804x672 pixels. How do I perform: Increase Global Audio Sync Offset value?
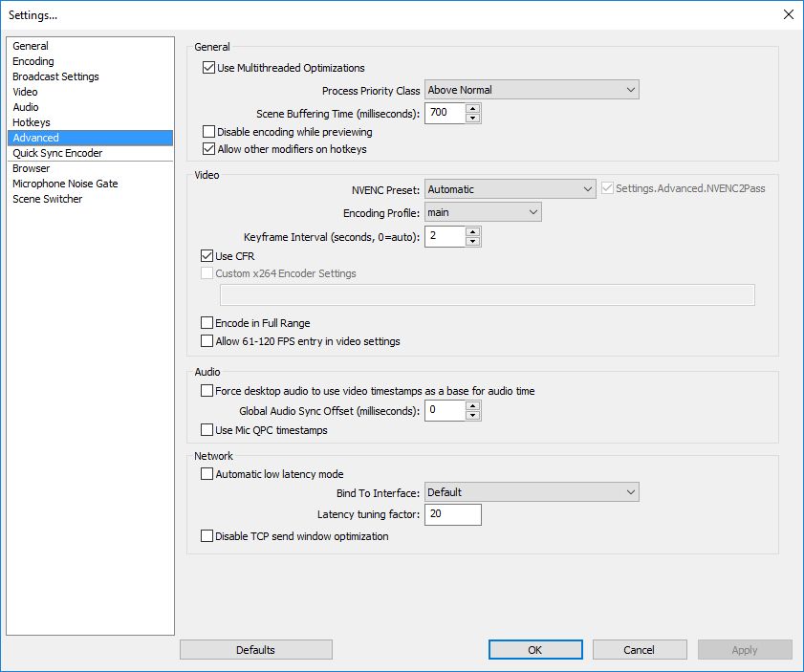472,406
